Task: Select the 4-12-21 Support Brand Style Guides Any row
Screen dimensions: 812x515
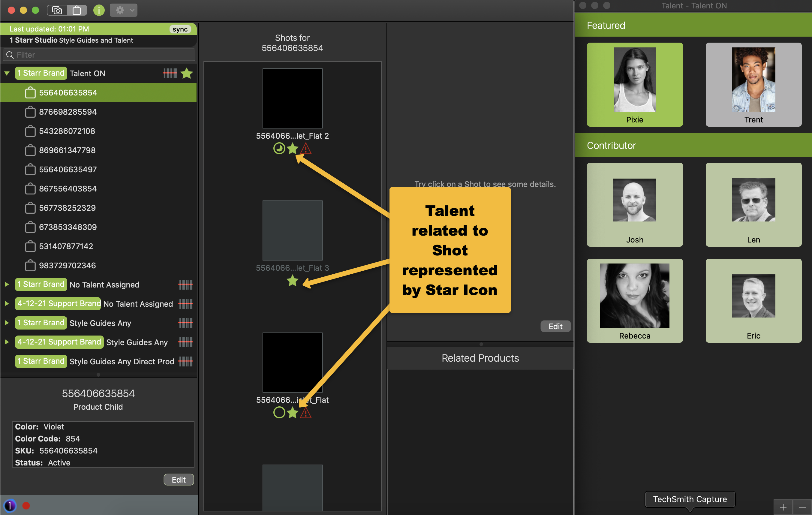Action: [137, 342]
